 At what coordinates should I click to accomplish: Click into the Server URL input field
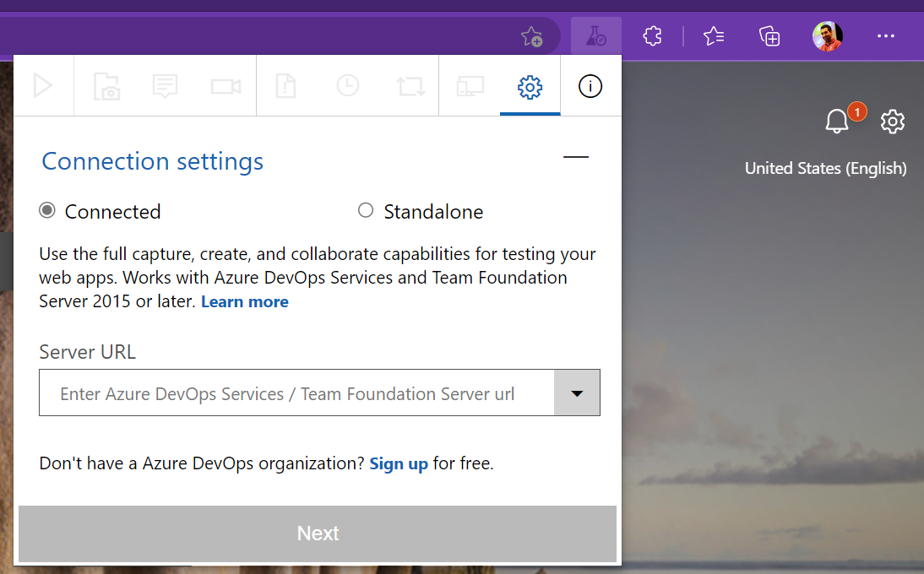[x=296, y=393]
